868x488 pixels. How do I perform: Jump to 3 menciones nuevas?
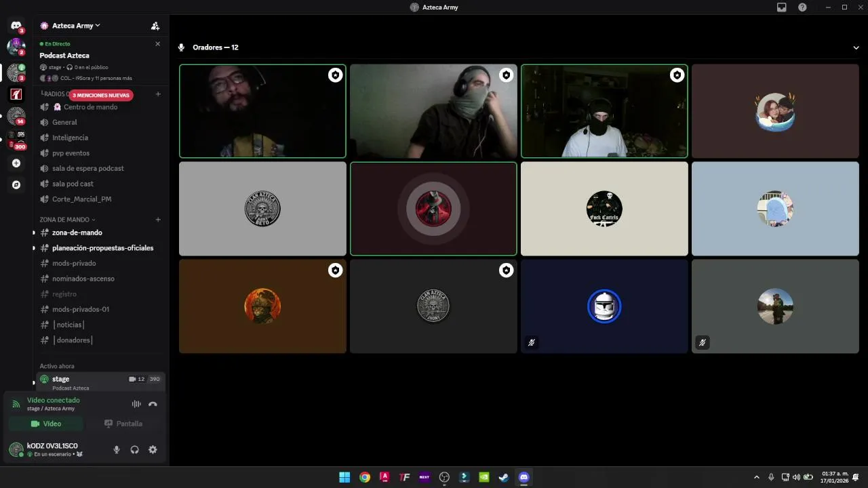[101, 96]
